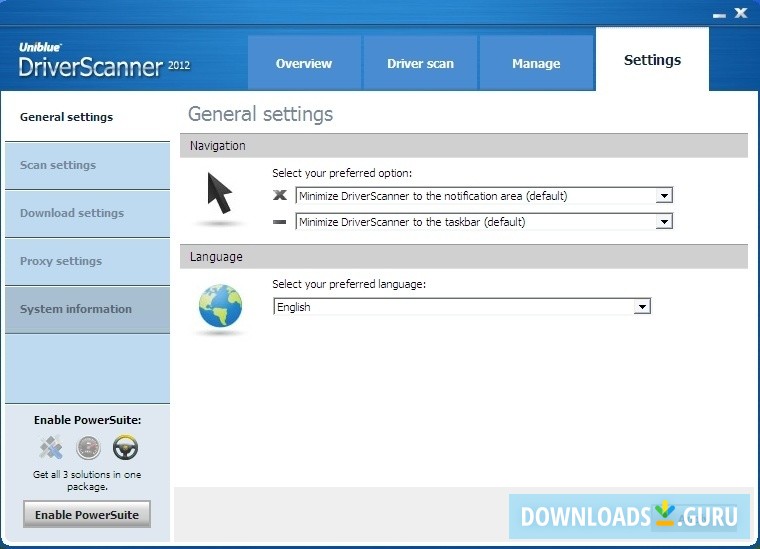Image resolution: width=760 pixels, height=549 pixels.
Task: Click the Language section header
Action: 464,256
